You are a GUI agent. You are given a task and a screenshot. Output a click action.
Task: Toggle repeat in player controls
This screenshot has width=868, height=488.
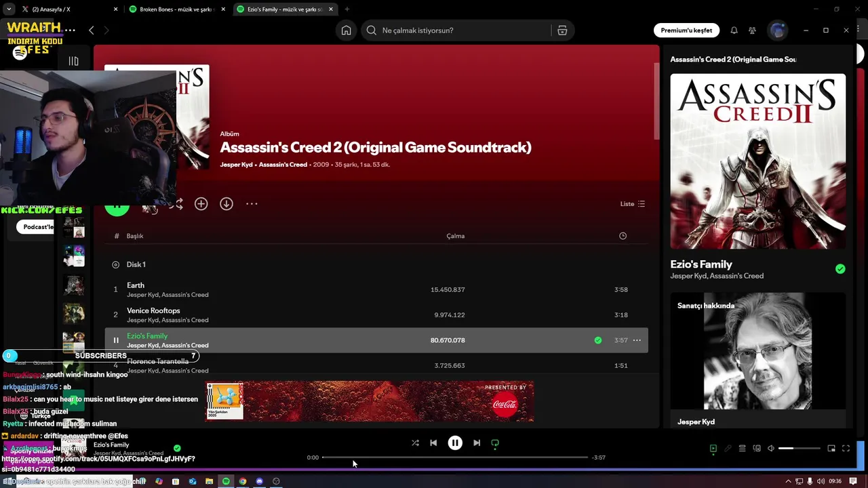[495, 443]
